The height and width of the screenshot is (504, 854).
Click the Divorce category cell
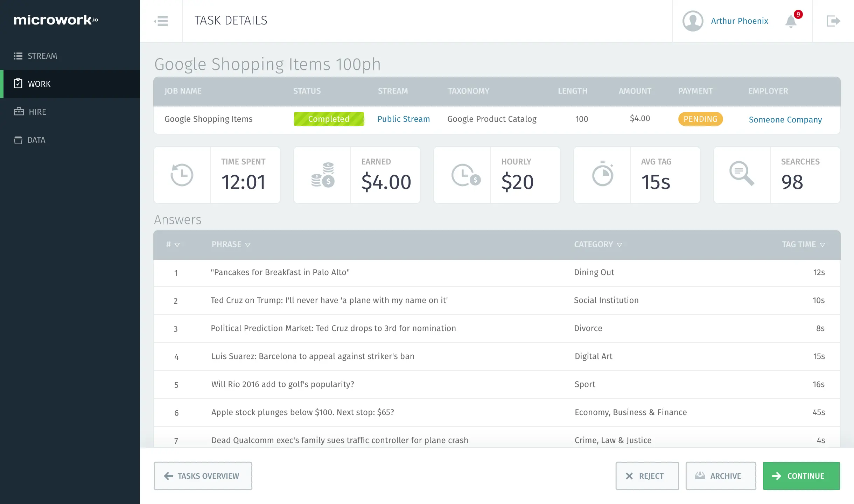pos(588,328)
